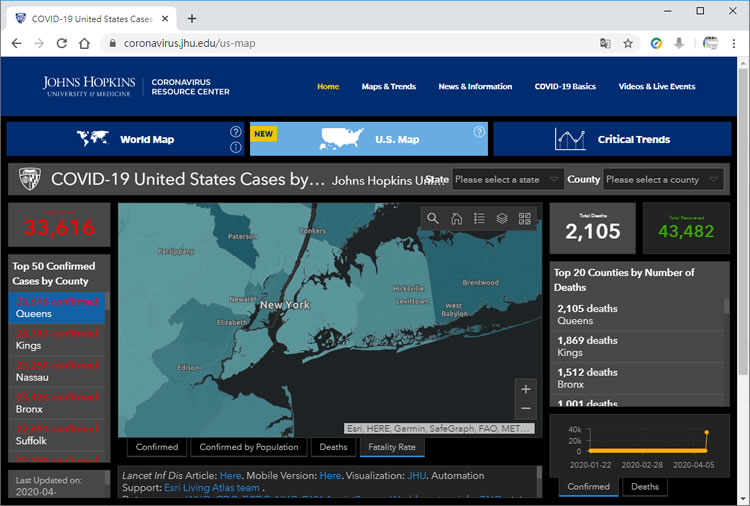Switch to the U.S. Map view
The width and height of the screenshot is (750, 506).
[x=369, y=139]
